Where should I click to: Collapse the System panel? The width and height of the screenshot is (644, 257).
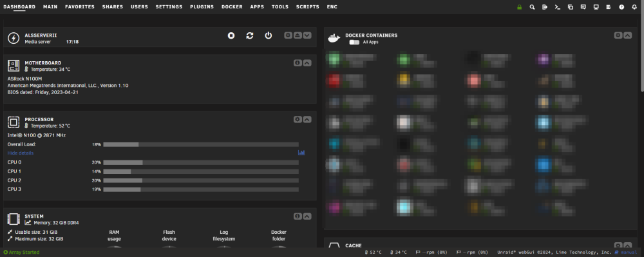click(x=307, y=216)
